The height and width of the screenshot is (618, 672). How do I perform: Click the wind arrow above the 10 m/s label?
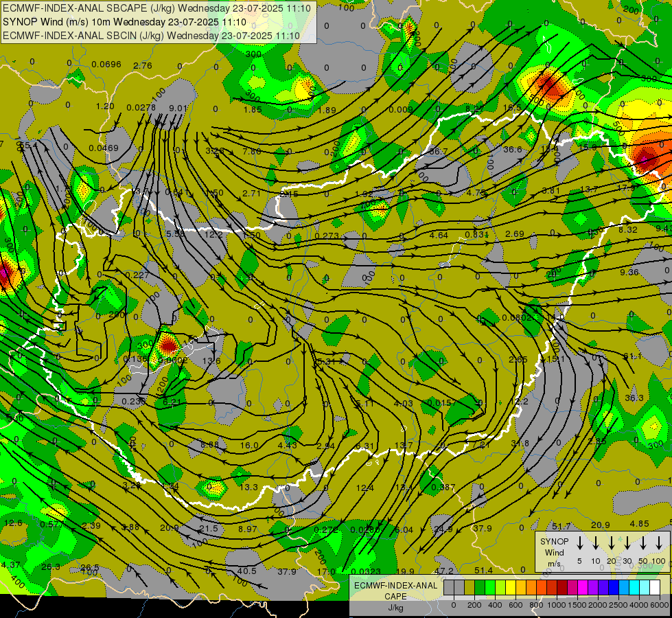[595, 543]
